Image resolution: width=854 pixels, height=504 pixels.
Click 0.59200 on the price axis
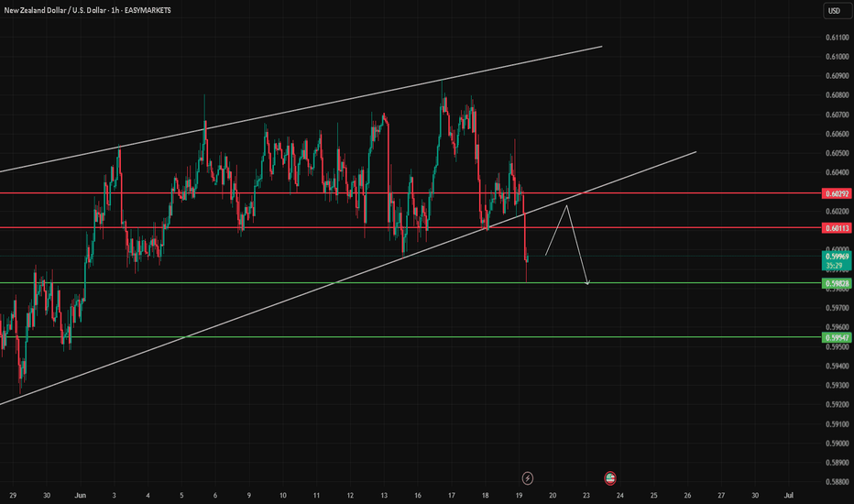[838, 405]
